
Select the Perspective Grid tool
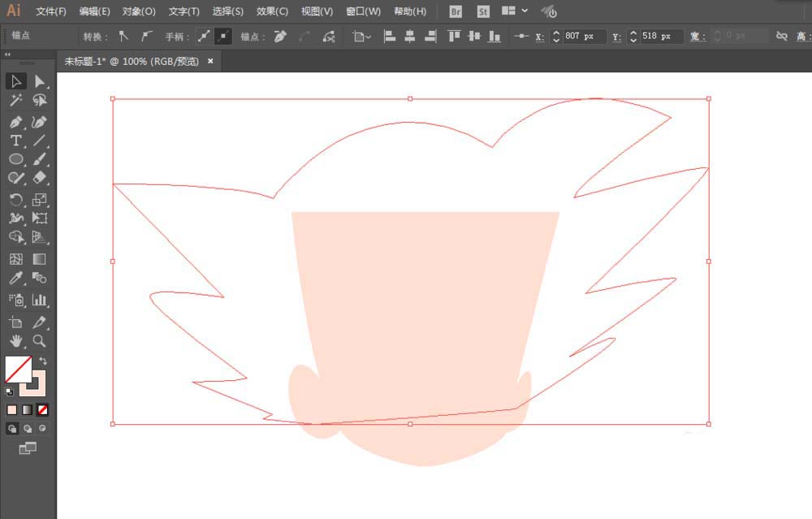click(x=39, y=236)
